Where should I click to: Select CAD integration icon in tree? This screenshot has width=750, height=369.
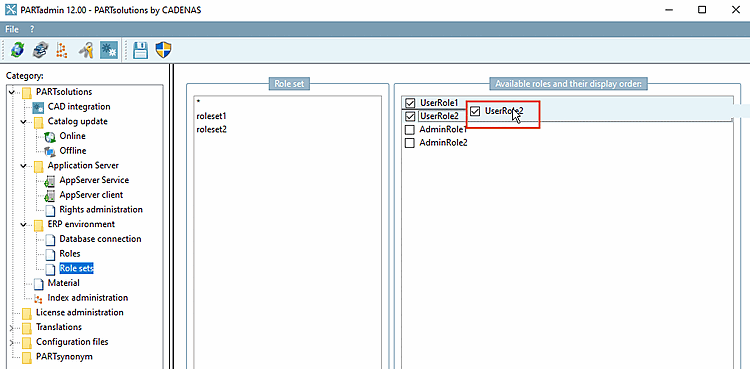click(x=38, y=107)
